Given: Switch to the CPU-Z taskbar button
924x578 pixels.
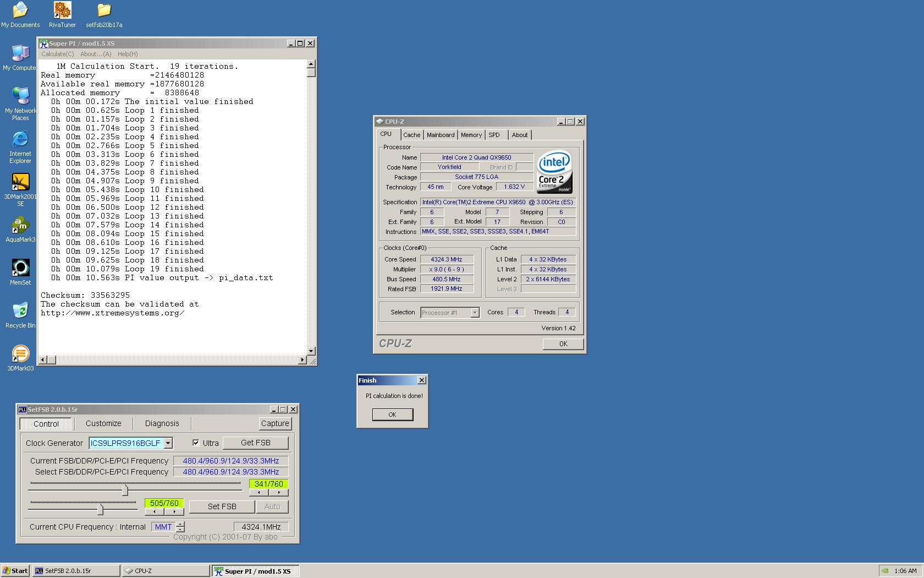Looking at the screenshot, I should click(166, 571).
